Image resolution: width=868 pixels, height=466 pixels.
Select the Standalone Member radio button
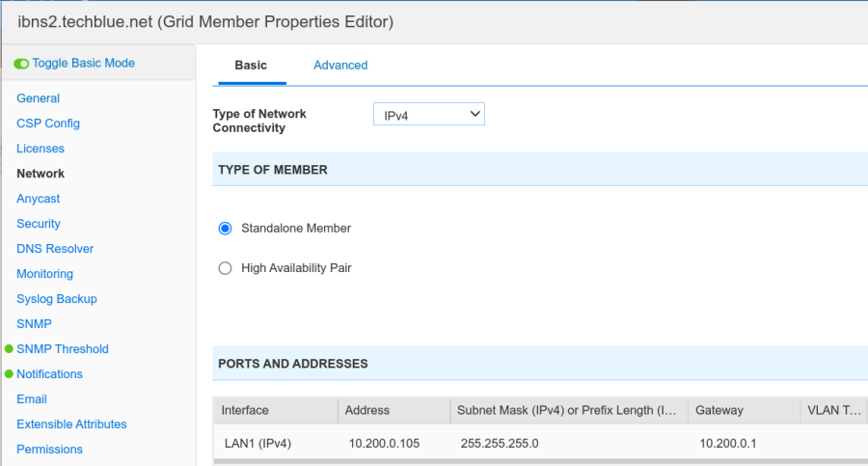226,229
